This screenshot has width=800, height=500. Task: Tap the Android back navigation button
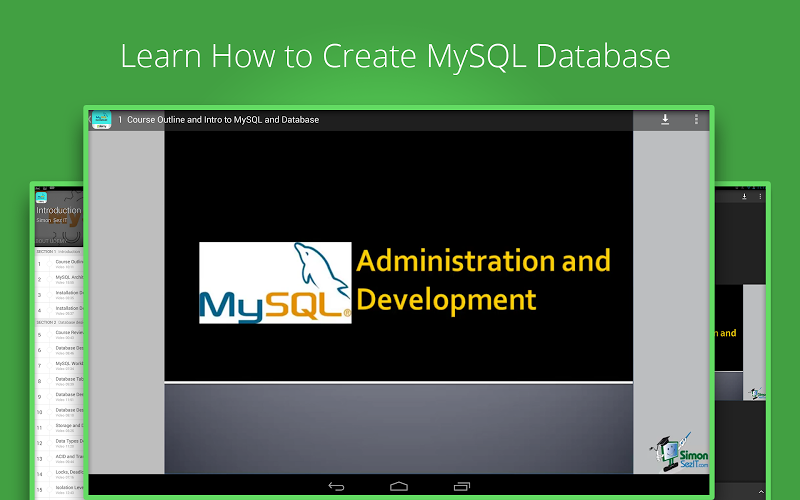click(x=336, y=486)
